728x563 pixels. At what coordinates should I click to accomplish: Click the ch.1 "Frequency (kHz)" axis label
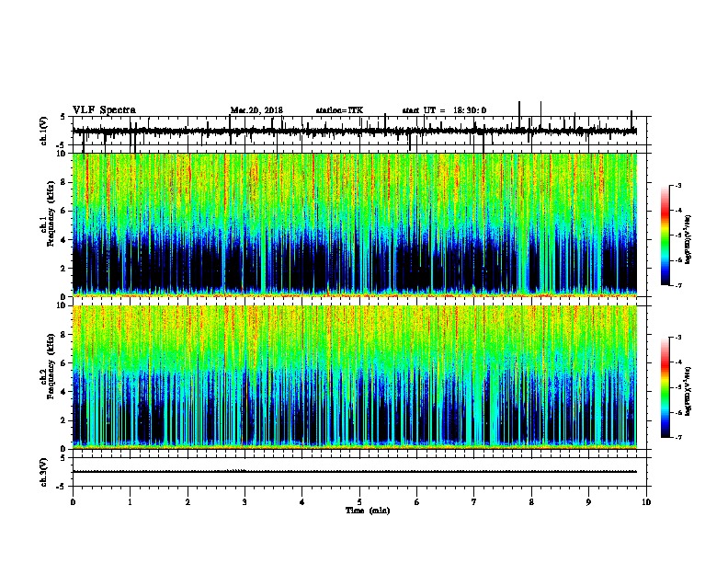(x=51, y=213)
